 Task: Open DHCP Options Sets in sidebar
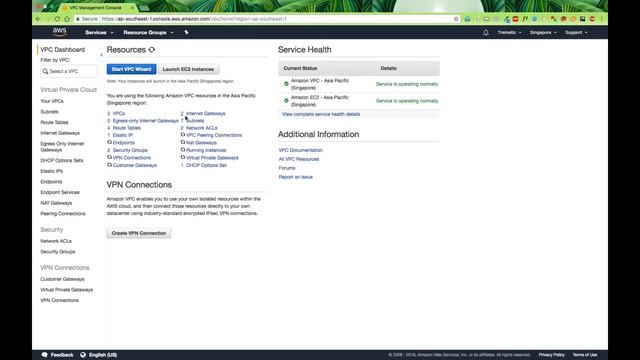(62, 160)
